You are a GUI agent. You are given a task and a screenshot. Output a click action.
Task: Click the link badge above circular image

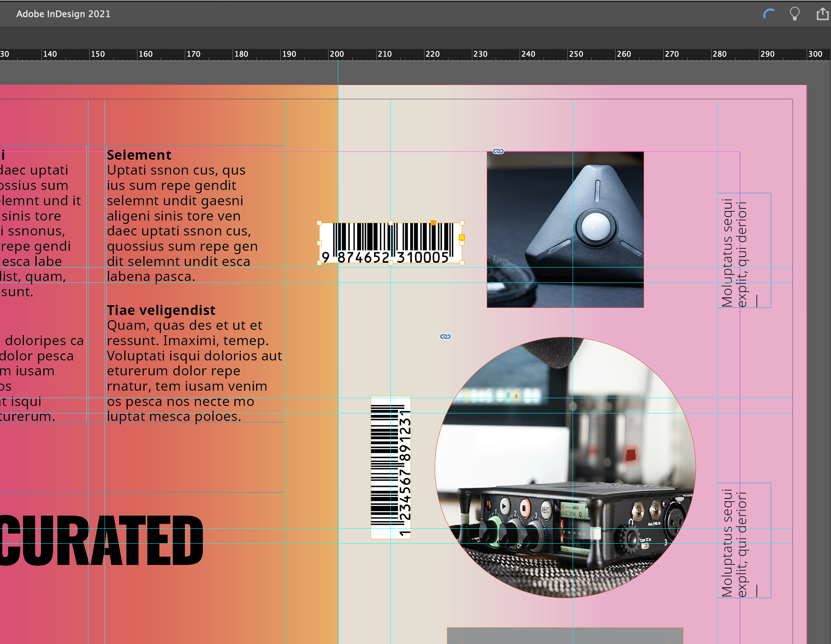pyautogui.click(x=445, y=336)
